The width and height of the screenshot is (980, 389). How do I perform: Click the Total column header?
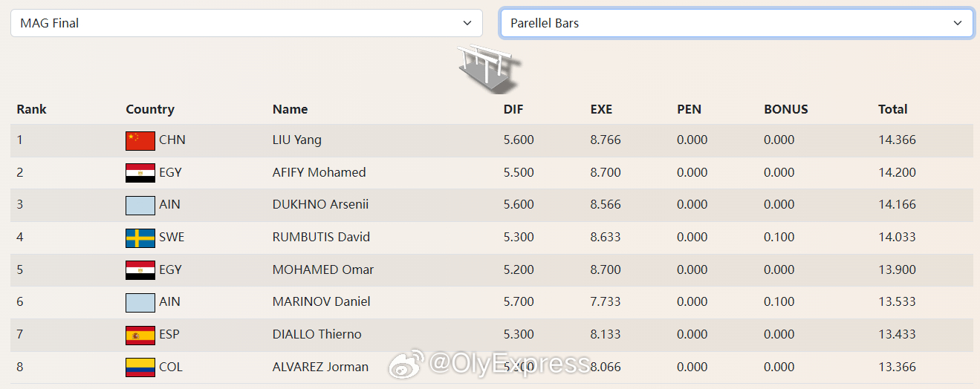pos(892,109)
